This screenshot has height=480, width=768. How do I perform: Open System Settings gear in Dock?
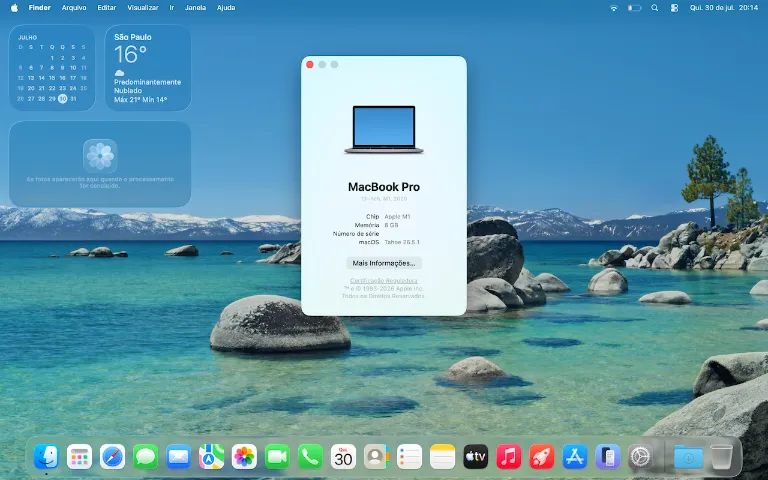[641, 456]
